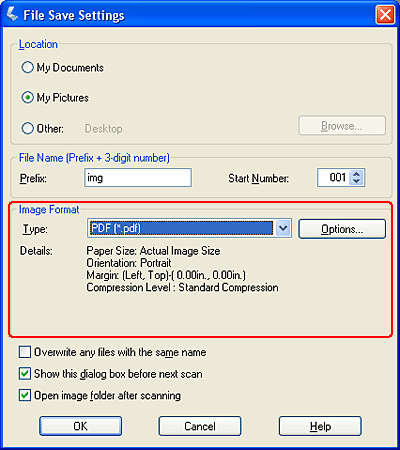Screen dimensions: 400x450
Task: Open the image Type dropdown arrow
Action: (x=283, y=228)
